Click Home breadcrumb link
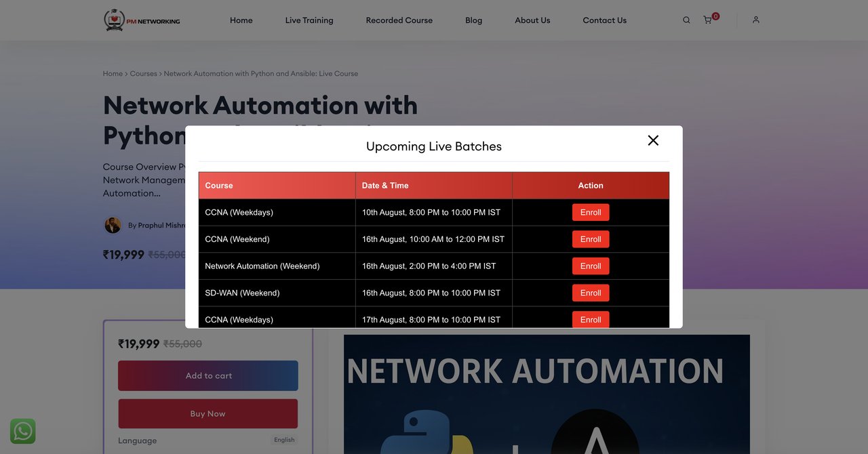 pyautogui.click(x=113, y=73)
